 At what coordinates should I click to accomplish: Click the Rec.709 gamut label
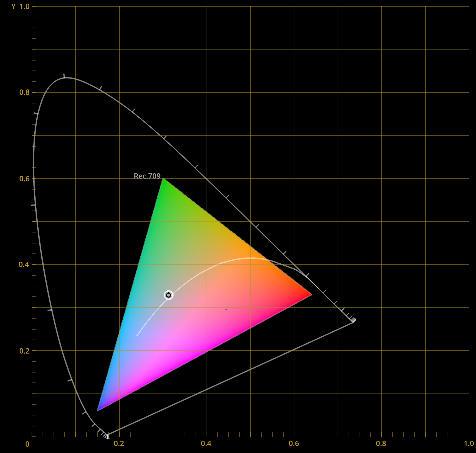[x=147, y=176]
